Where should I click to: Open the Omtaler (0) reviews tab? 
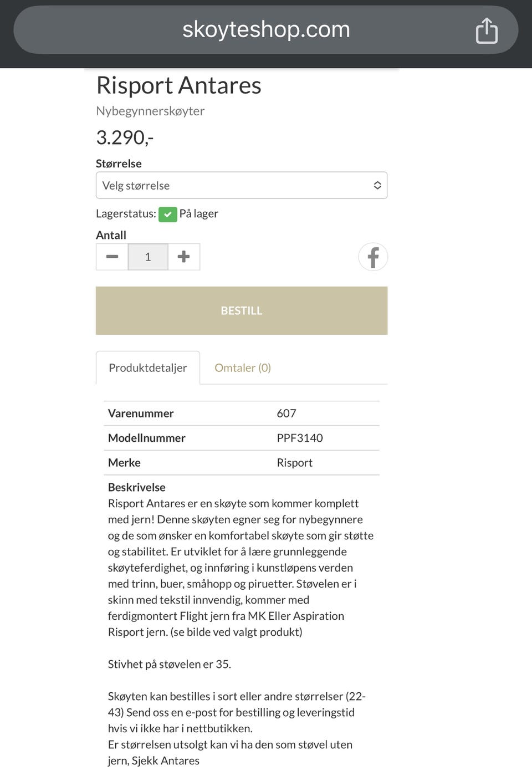(x=243, y=368)
